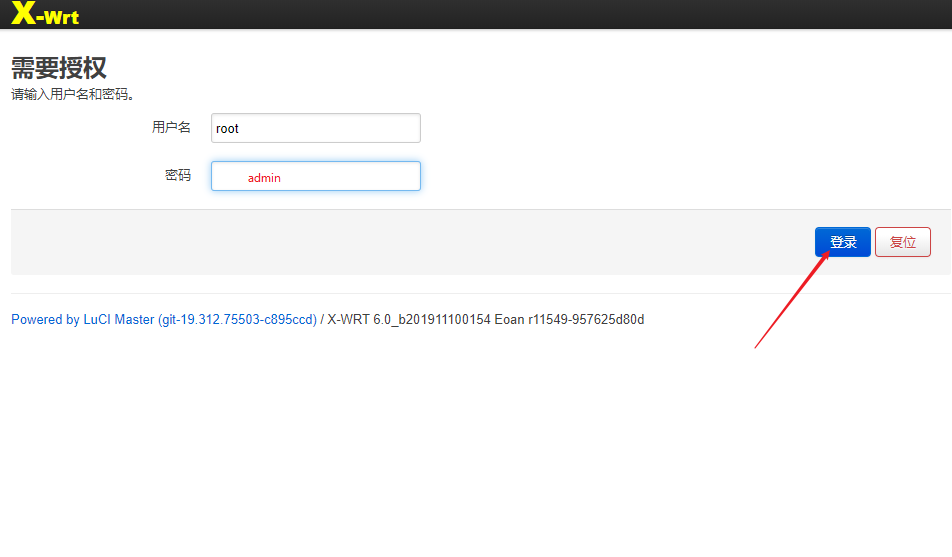Viewport: 952px width, 557px height.
Task: Click the 需要授权 heading text
Action: pos(59,67)
